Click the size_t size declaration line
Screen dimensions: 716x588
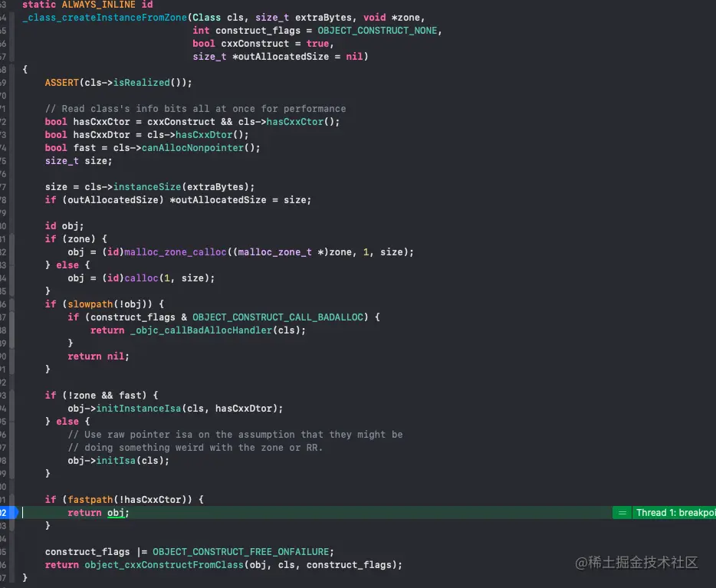pos(78,161)
